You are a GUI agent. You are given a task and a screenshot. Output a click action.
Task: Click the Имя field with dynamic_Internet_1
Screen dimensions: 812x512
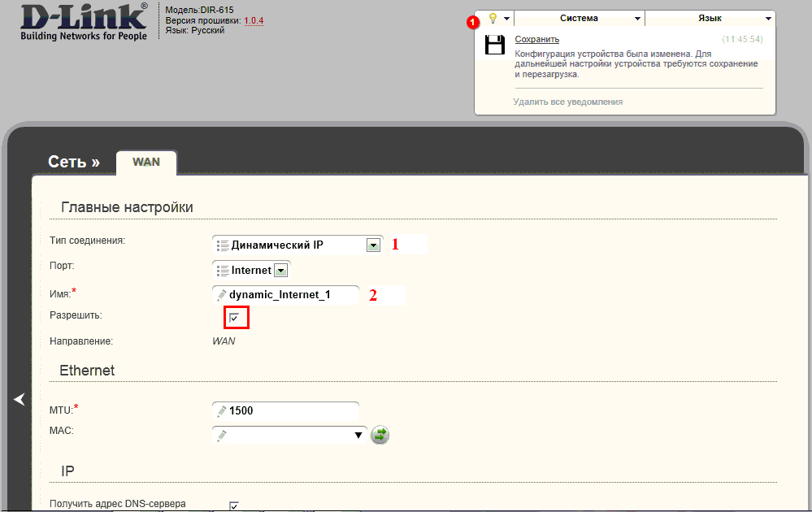pyautogui.click(x=286, y=295)
